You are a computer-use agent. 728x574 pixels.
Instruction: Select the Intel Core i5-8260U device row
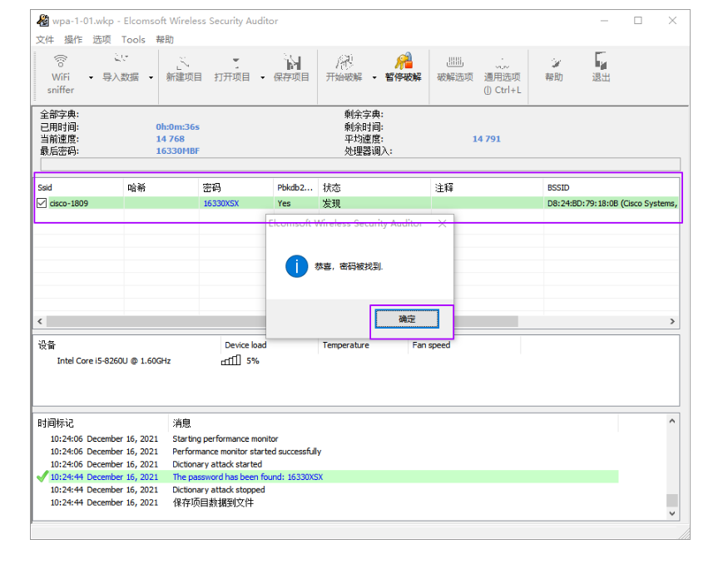(114, 361)
